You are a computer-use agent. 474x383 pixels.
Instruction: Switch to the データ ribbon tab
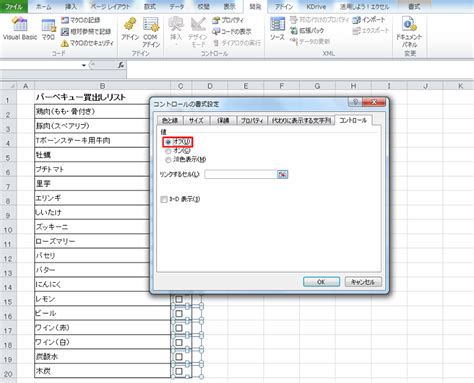[177, 6]
